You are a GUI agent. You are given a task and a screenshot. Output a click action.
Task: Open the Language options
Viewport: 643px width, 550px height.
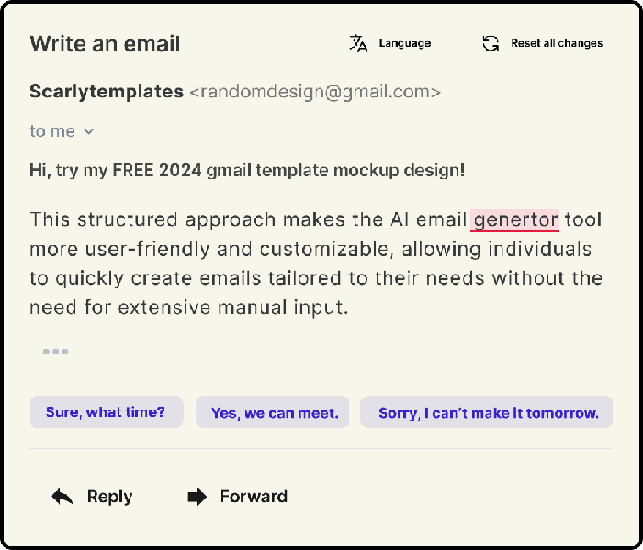point(404,43)
